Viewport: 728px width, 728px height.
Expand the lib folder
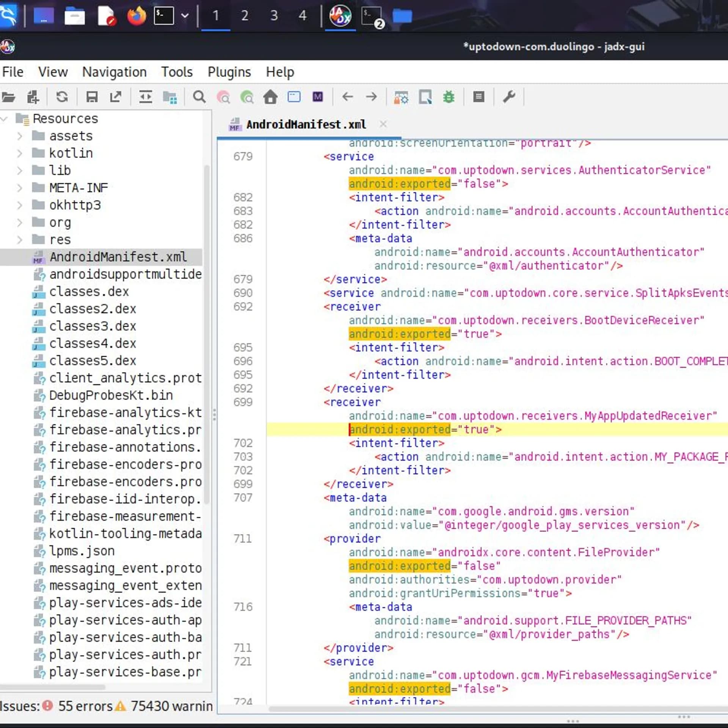[x=20, y=170]
